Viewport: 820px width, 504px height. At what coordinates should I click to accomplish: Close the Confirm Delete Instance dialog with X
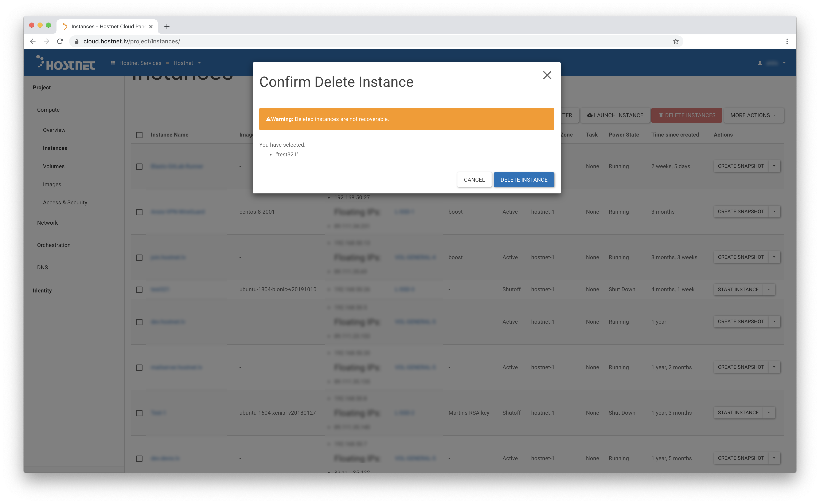pos(547,75)
